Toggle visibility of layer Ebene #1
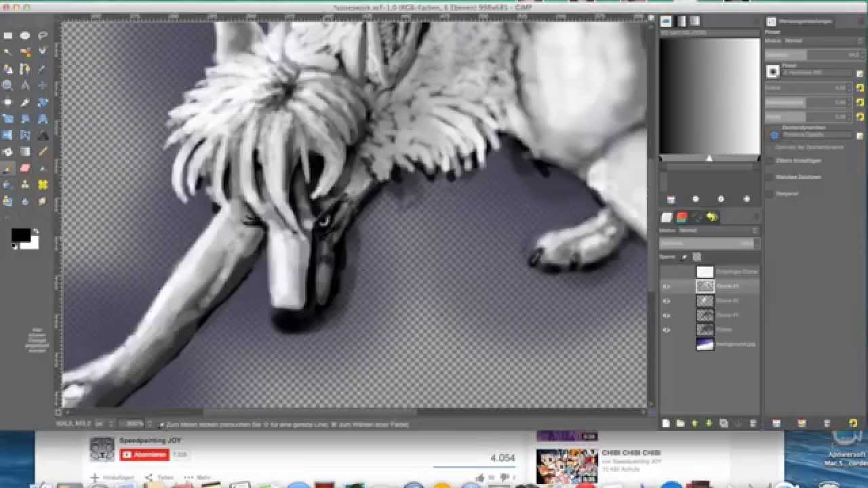Image resolution: width=868 pixels, height=488 pixels. (667, 315)
